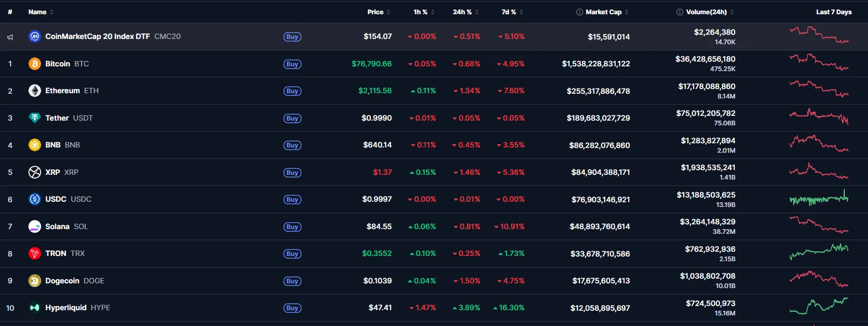Open the Hyperliquid HYPE name link

point(77,308)
